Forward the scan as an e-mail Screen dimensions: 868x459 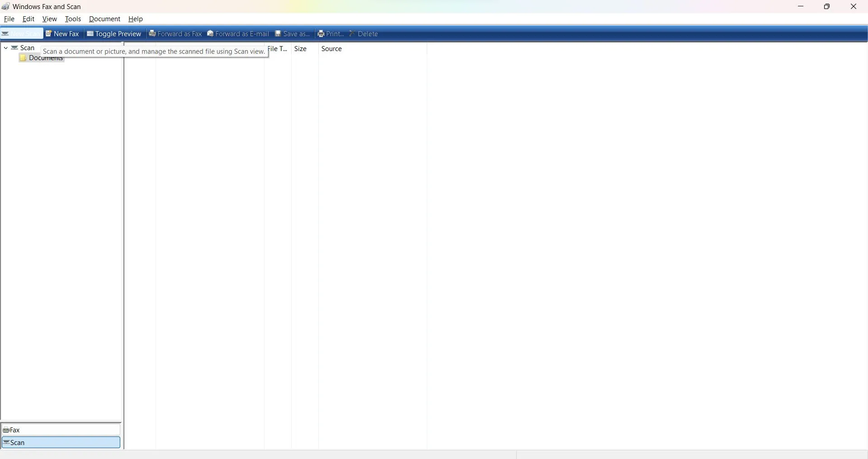[238, 33]
